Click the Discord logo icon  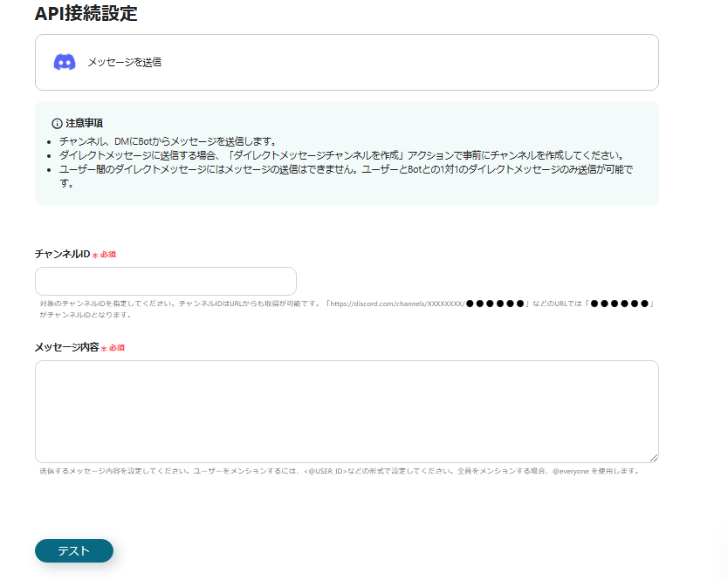[65, 62]
